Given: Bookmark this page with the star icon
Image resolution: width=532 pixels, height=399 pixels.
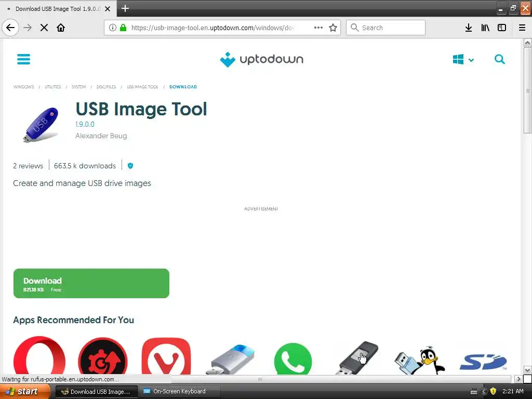Looking at the screenshot, I should 333,28.
